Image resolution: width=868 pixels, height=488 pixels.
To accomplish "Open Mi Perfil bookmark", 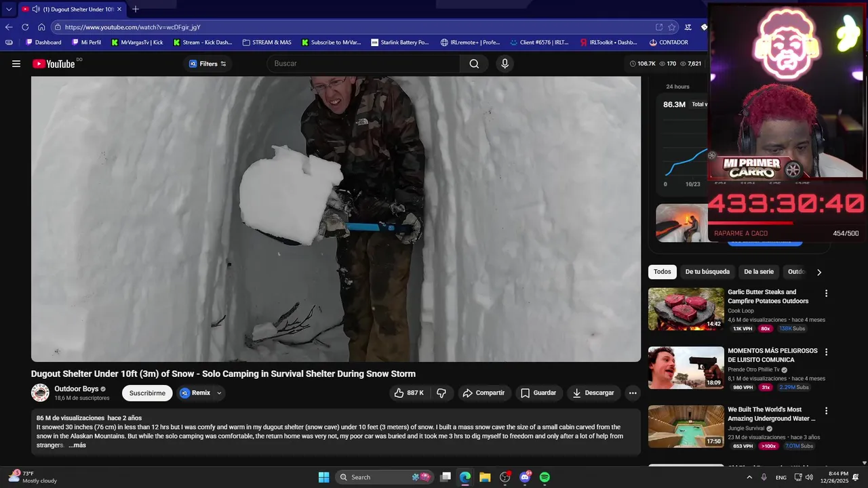I will [86, 42].
